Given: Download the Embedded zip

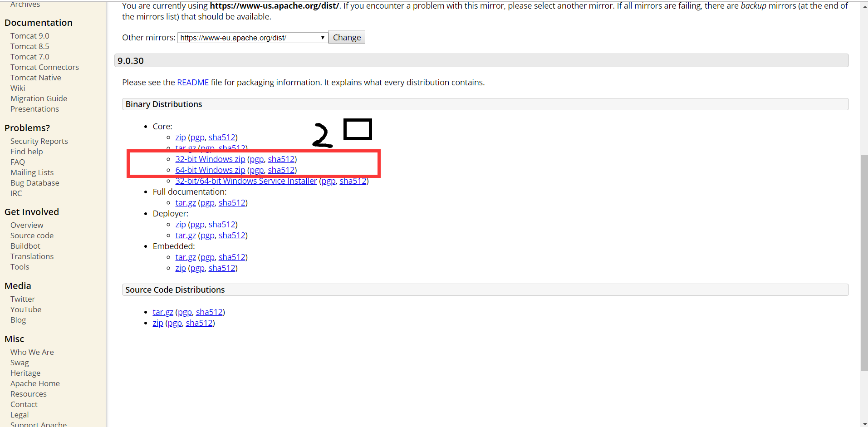Looking at the screenshot, I should pyautogui.click(x=181, y=268).
